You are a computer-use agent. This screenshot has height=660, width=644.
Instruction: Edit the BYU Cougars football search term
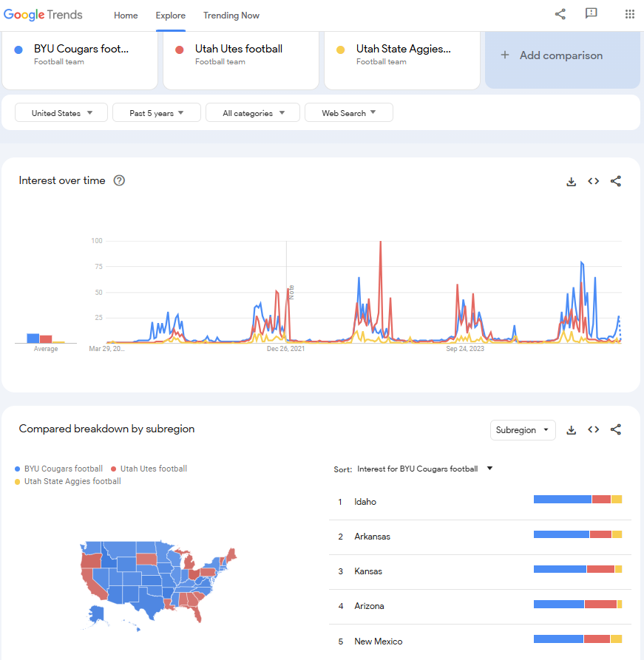pyautogui.click(x=80, y=60)
